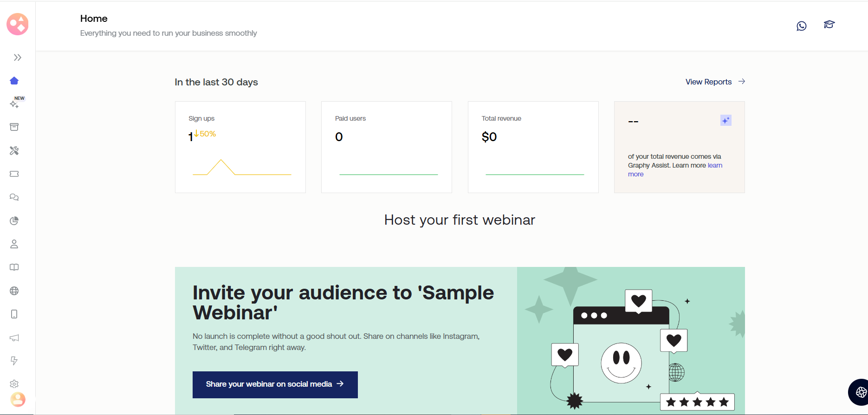The height and width of the screenshot is (415, 868).
Task: Click the WhatsApp icon in header
Action: 801,26
